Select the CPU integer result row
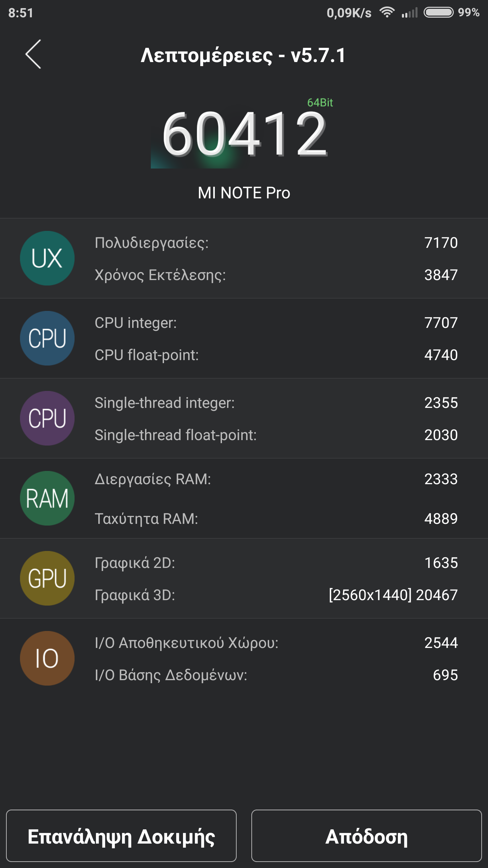Image resolution: width=488 pixels, height=868 pixels. point(276,323)
